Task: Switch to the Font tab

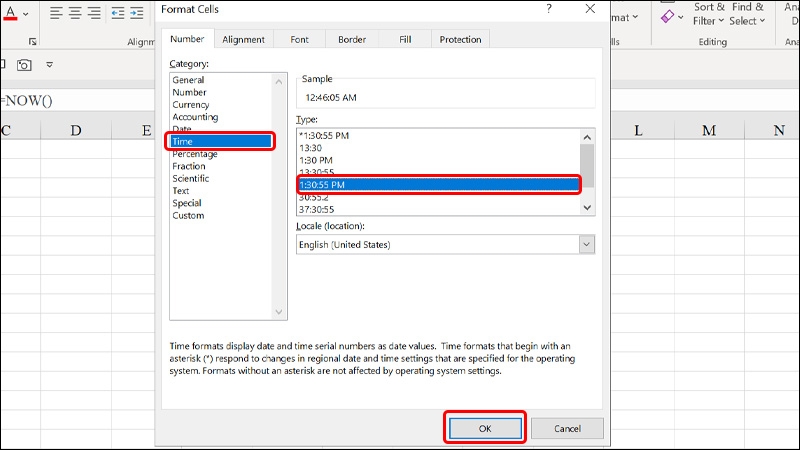Action: tap(299, 39)
